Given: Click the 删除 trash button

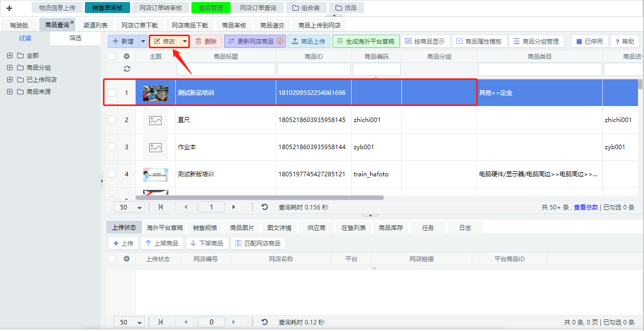Looking at the screenshot, I should point(206,41).
